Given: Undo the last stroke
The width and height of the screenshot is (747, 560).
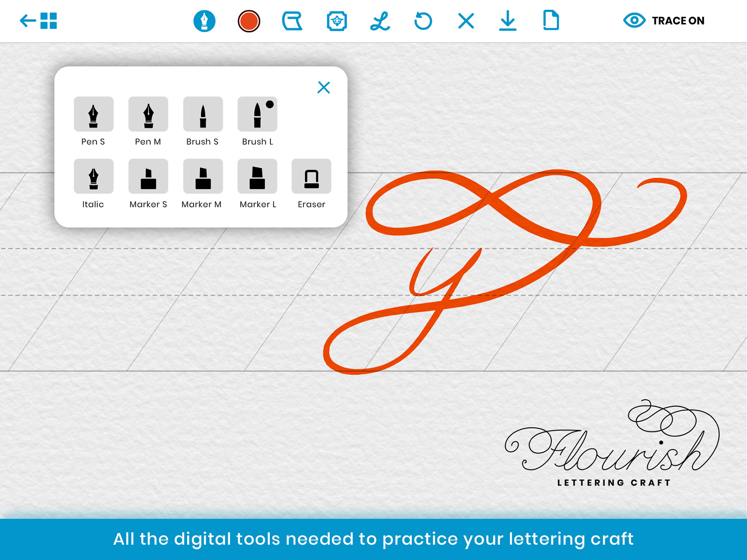Looking at the screenshot, I should (423, 21).
